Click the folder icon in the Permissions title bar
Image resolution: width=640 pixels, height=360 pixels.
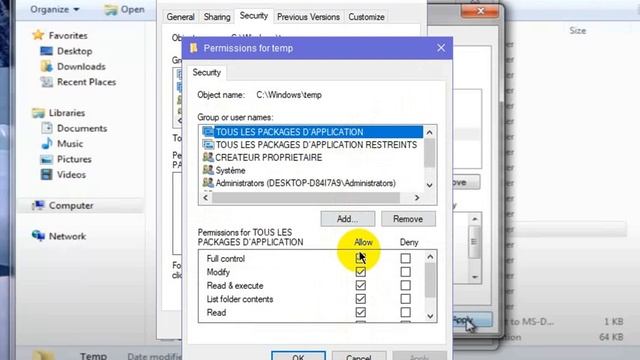(194, 48)
